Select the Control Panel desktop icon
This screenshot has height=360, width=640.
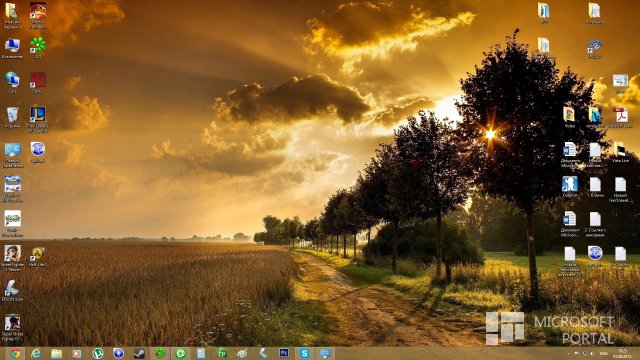click(12, 155)
